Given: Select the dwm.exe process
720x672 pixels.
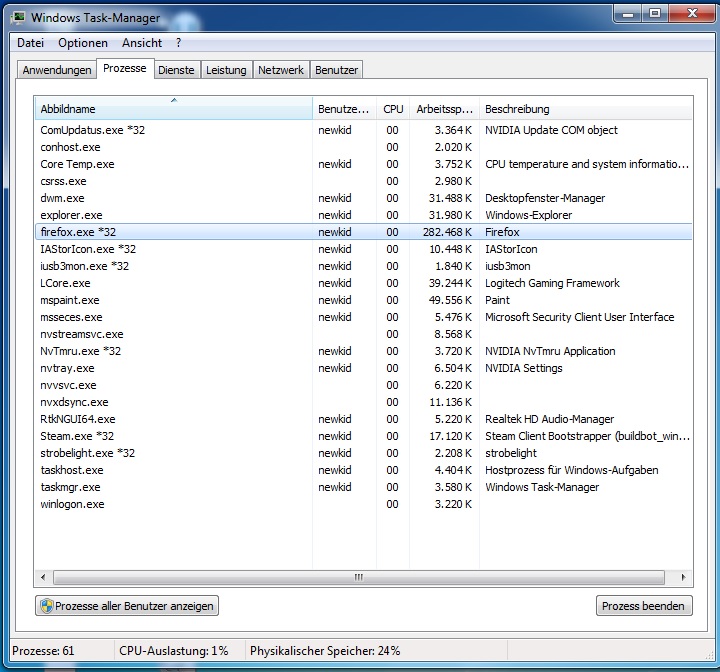Looking at the screenshot, I should pyautogui.click(x=364, y=198).
